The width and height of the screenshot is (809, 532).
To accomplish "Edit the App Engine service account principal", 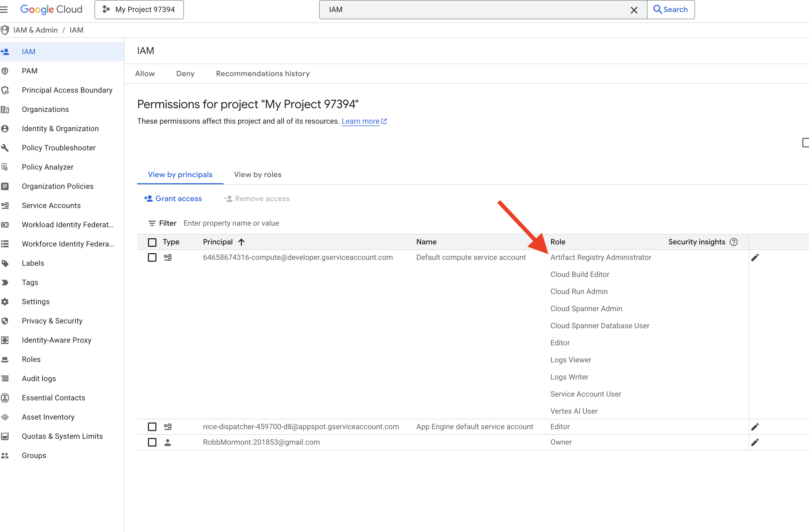I will click(755, 427).
